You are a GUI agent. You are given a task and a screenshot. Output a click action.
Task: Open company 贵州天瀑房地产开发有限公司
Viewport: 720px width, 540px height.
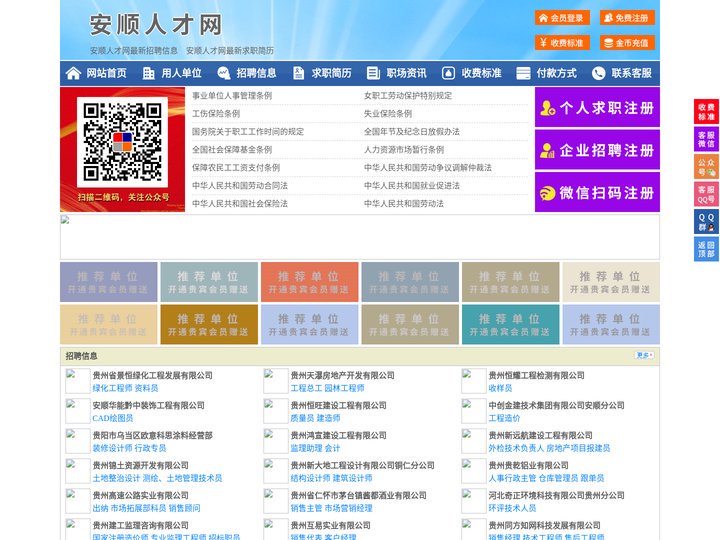tap(343, 375)
